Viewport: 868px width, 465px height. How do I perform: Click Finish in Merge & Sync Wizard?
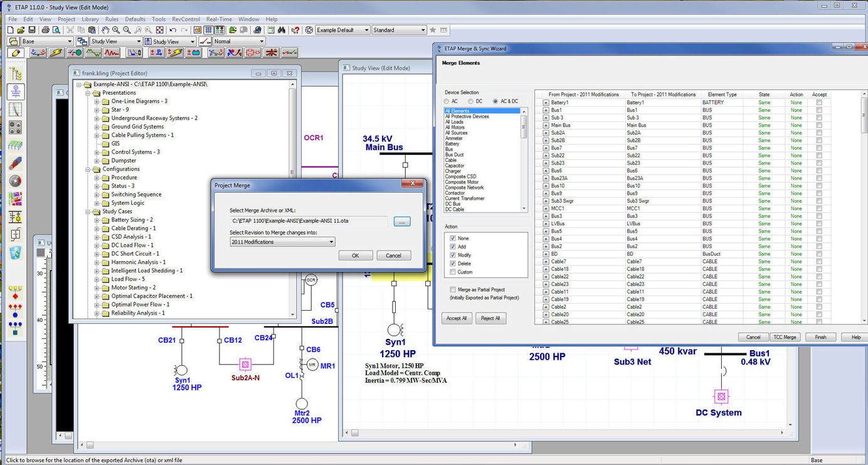point(820,337)
